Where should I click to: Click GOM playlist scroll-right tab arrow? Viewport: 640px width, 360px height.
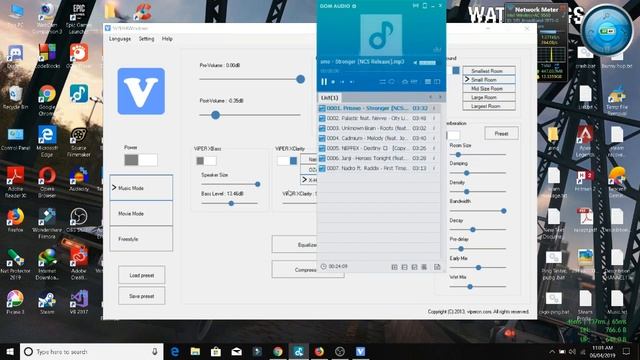click(x=440, y=97)
